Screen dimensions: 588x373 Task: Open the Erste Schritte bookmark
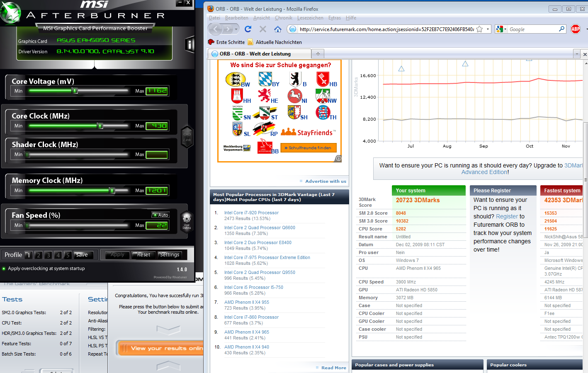226,42
